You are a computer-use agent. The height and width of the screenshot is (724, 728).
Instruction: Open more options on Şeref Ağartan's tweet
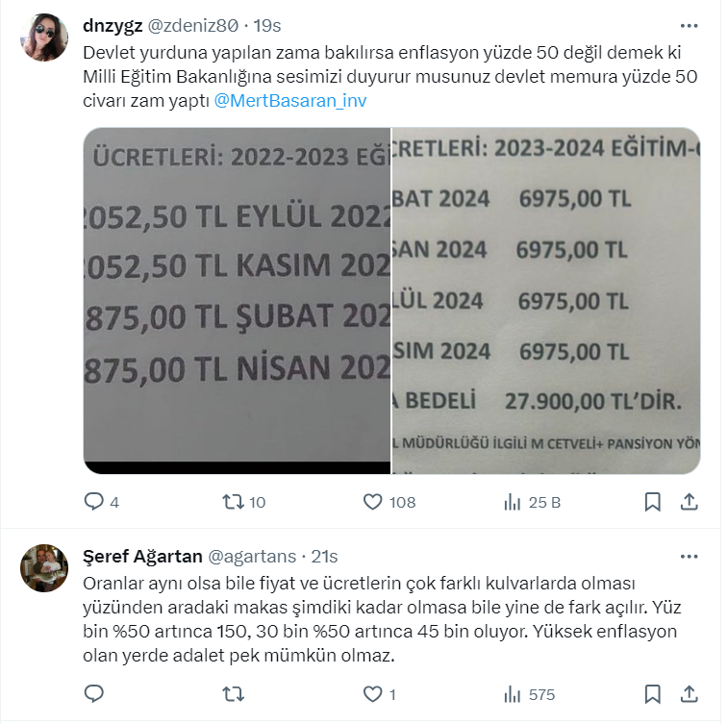tap(689, 557)
